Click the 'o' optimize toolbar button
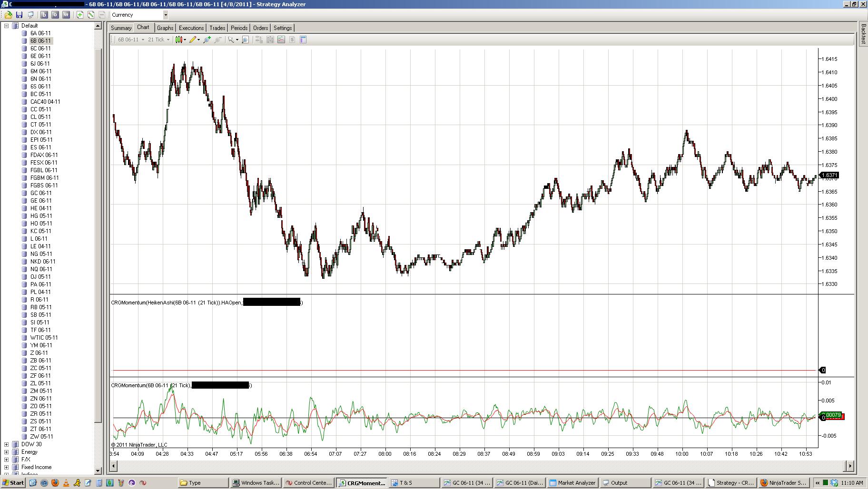The height and width of the screenshot is (489, 868). point(55,15)
